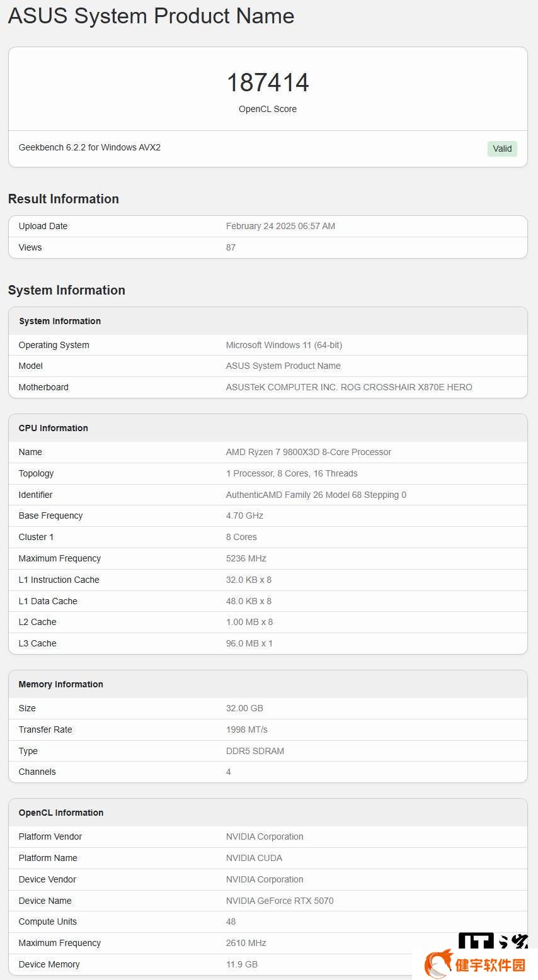Screen dimensions: 538x980
Task: Click the green Valid badge
Action: [502, 149]
